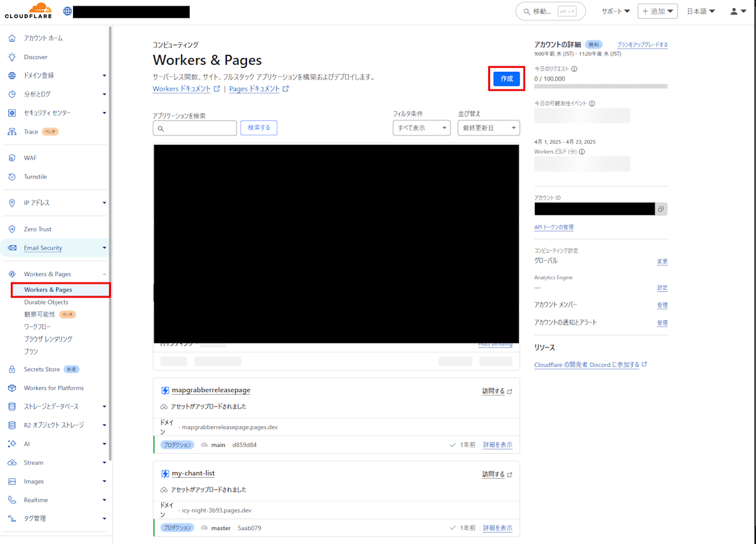Select 観察可能性 submenu item
This screenshot has width=756, height=544.
(x=40, y=314)
